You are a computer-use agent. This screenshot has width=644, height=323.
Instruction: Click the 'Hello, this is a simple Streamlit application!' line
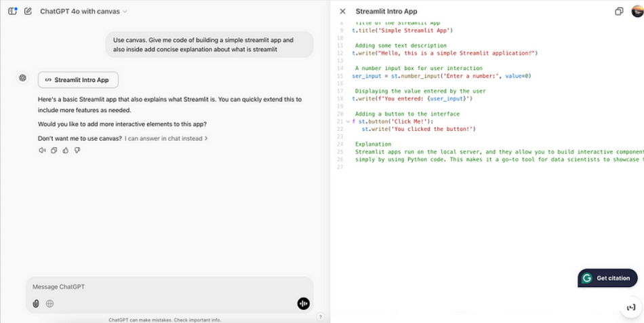click(445, 53)
